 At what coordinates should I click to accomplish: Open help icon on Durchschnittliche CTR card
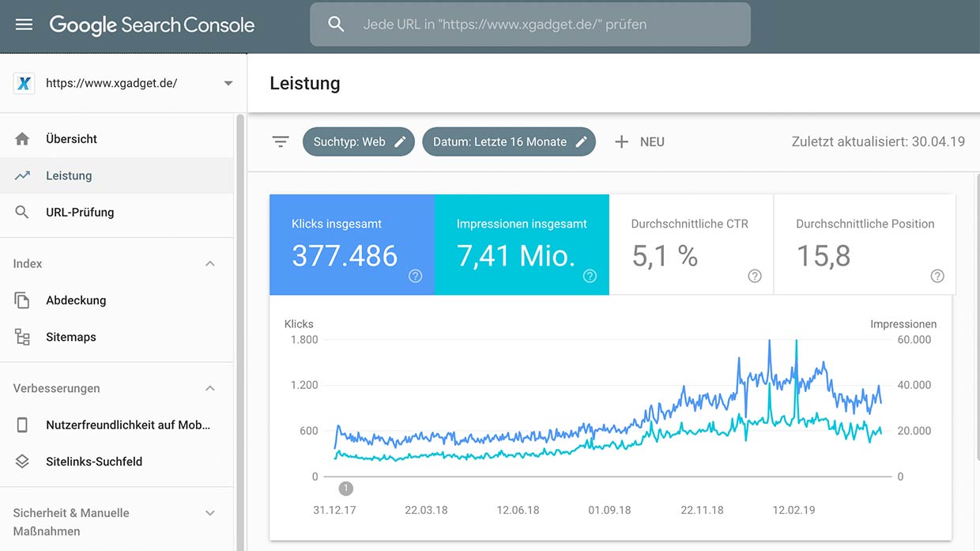(x=755, y=276)
